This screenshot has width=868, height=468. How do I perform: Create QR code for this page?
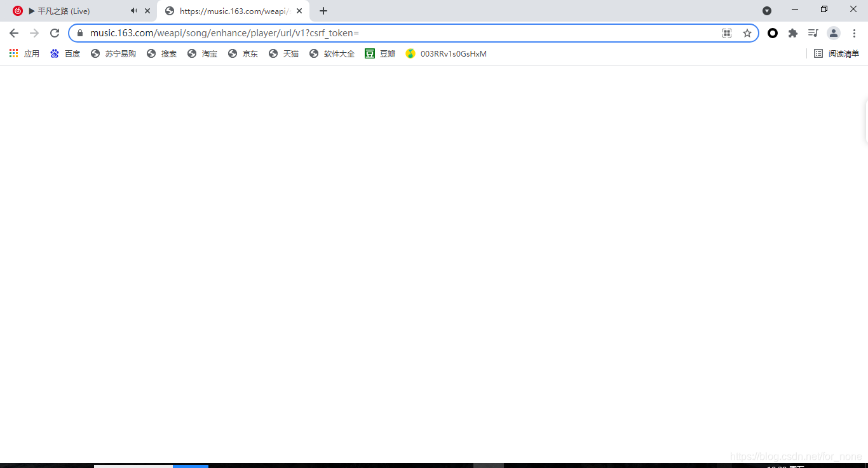(x=727, y=33)
